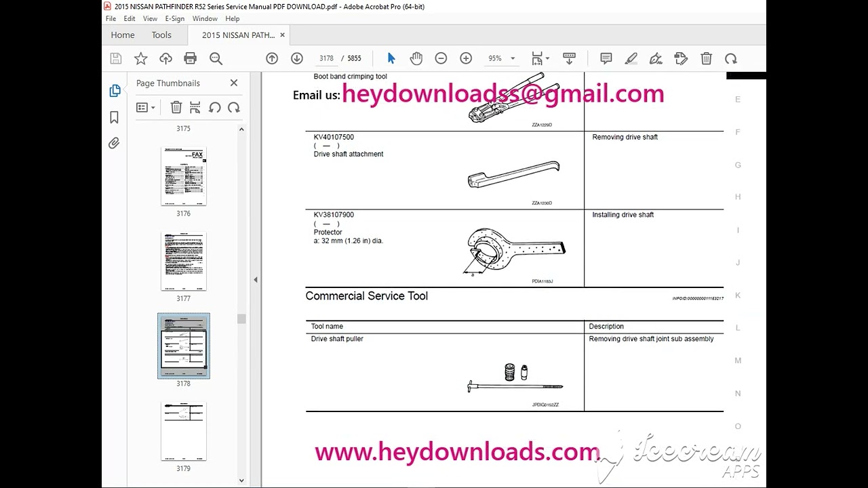Click the current page number field
The width and height of the screenshot is (868, 488).
327,58
